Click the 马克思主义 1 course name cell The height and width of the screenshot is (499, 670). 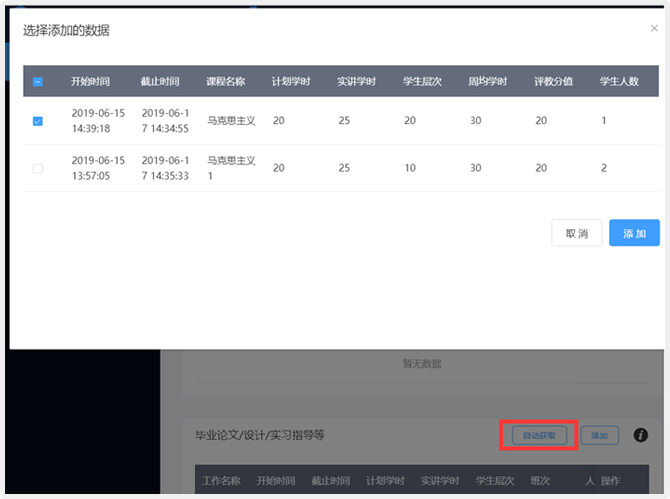point(231,168)
